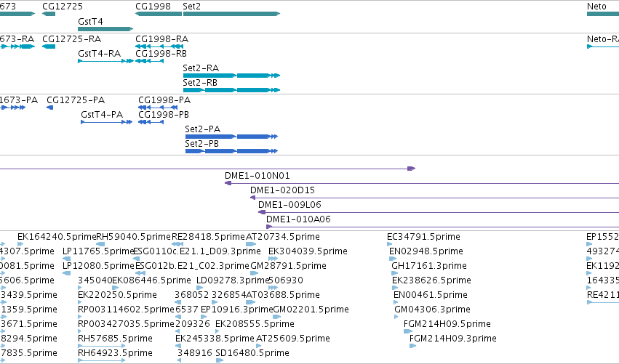
Task: Select the Set2 gene bar
Action: click(x=232, y=14)
